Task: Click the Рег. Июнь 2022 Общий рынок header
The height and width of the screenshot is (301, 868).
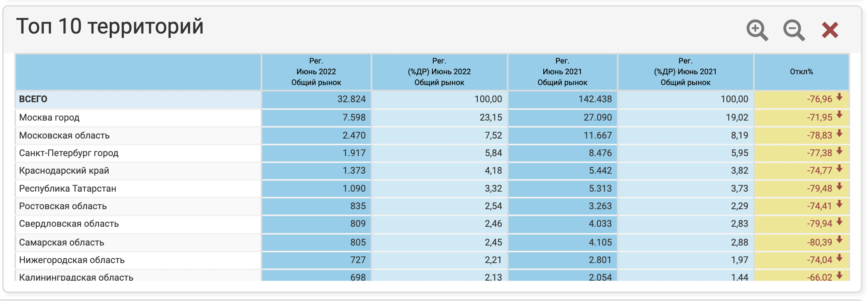Action: pyautogui.click(x=316, y=72)
